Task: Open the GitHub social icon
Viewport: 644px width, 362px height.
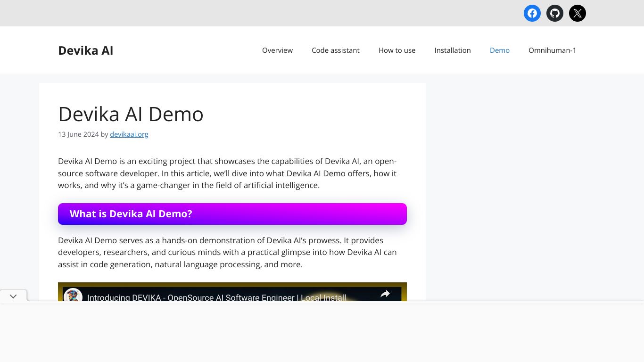Action: 555,13
